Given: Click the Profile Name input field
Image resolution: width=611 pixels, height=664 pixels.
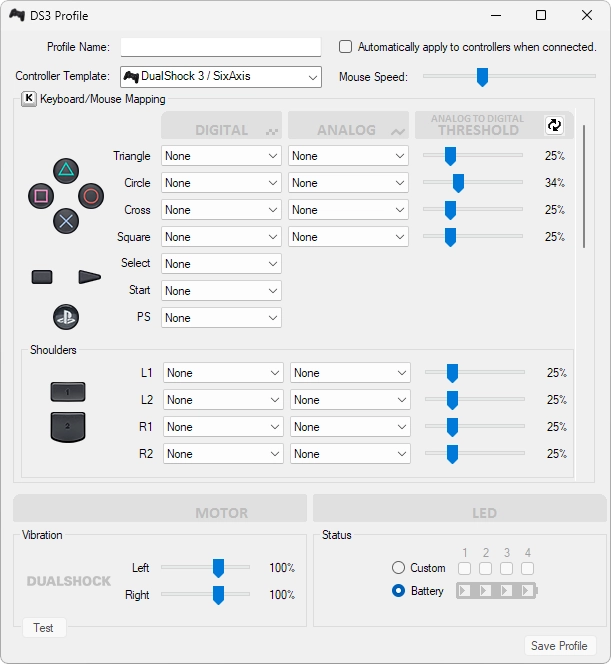Looking at the screenshot, I should (x=221, y=47).
